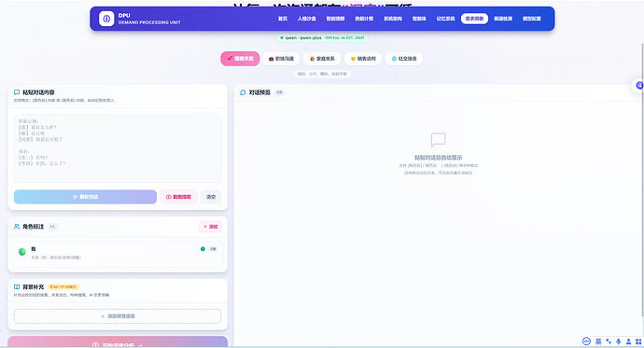The height and width of the screenshot is (348, 644).
Task: Click the 清空 clear button
Action: 211,197
